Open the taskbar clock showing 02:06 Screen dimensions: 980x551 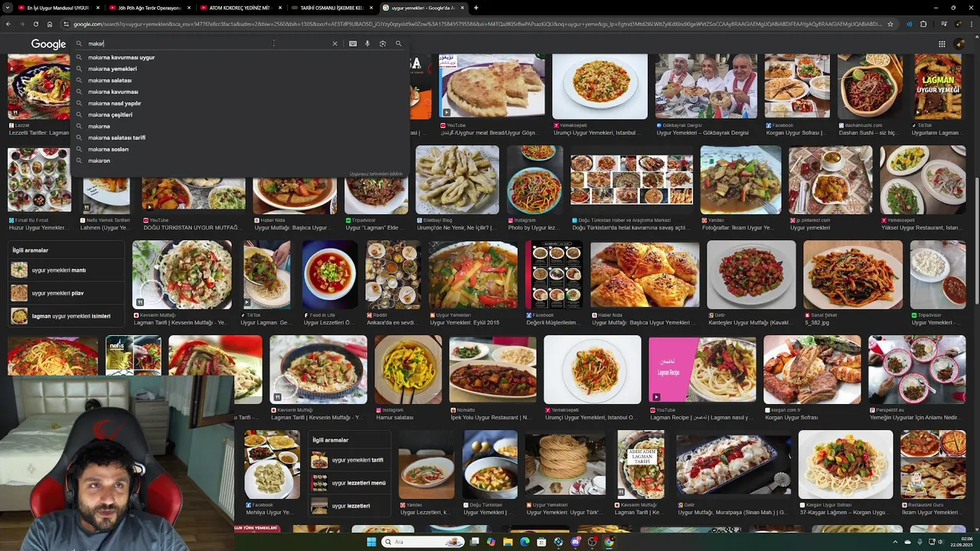click(x=961, y=542)
